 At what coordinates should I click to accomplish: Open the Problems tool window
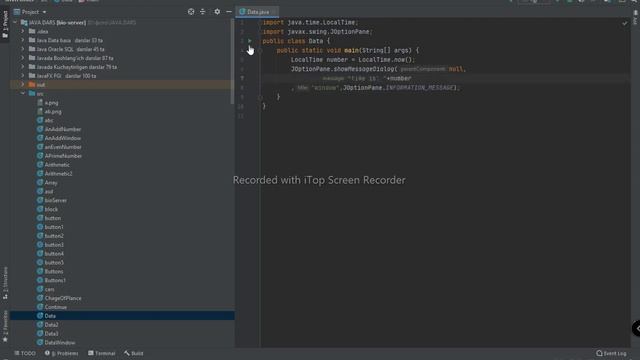coord(62,353)
